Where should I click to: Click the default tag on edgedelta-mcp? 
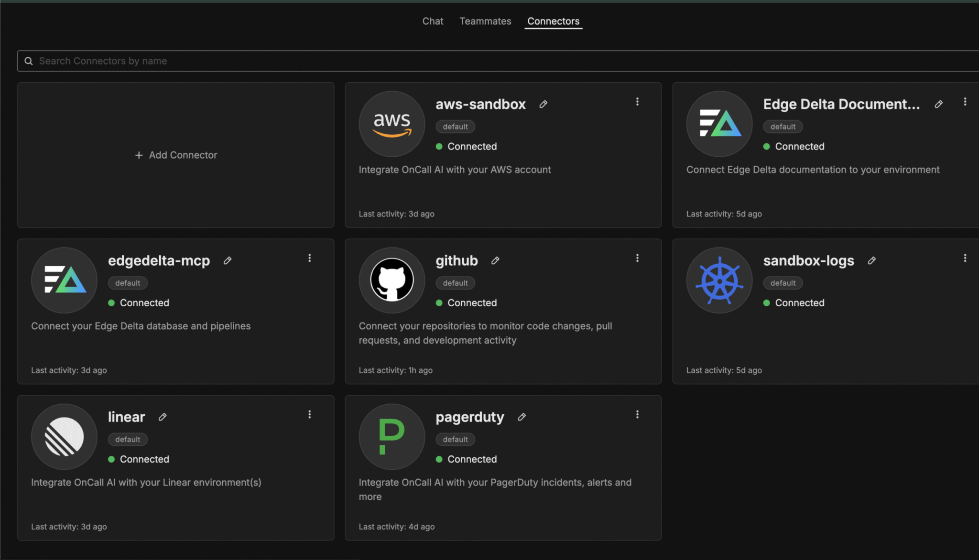(x=128, y=283)
